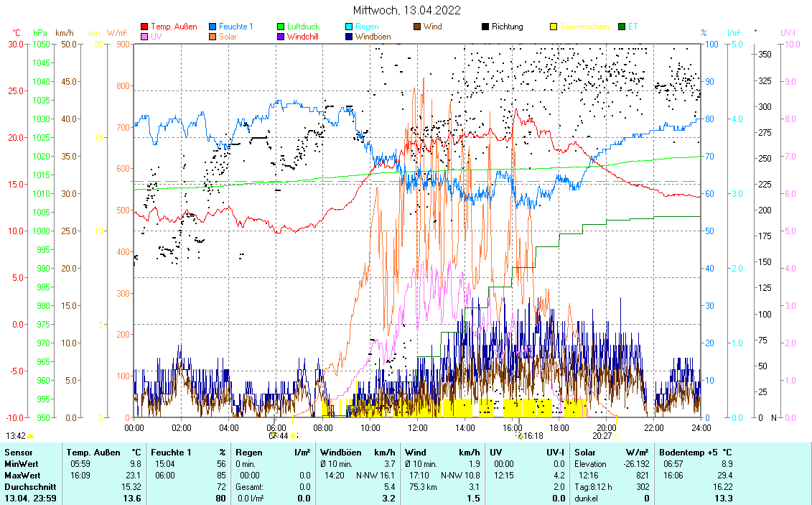Screen dimensions: 812x505
Task: Toggle the Windböen series legend entry
Action: click(373, 36)
